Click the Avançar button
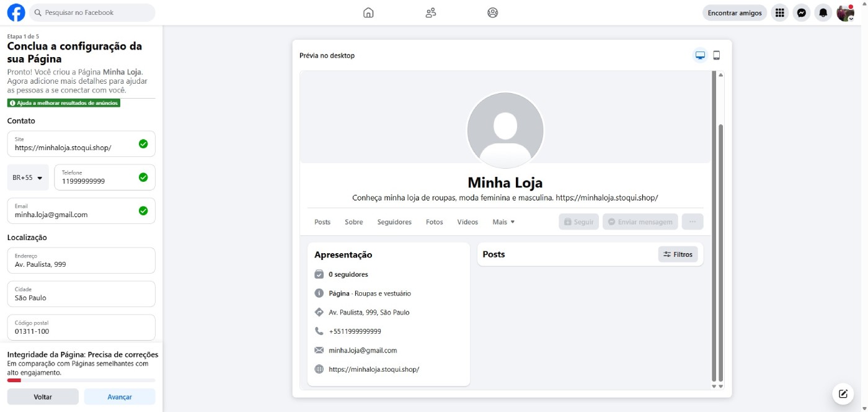This screenshot has width=868, height=412. pos(120,396)
